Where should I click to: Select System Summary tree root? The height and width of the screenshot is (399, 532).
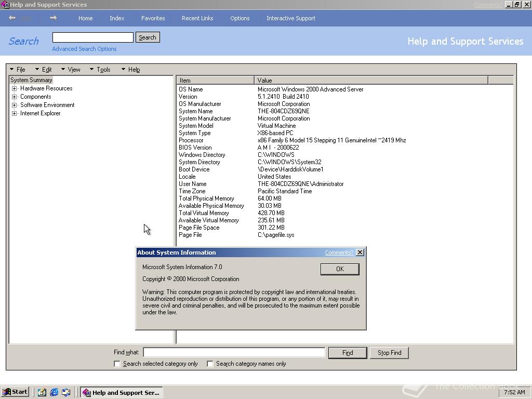pyautogui.click(x=31, y=80)
